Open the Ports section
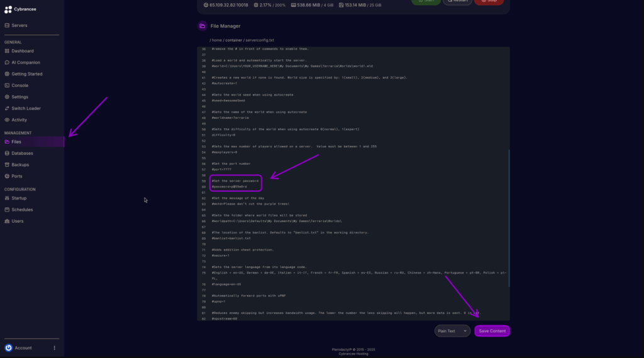The width and height of the screenshot is (644, 358). click(x=14, y=176)
